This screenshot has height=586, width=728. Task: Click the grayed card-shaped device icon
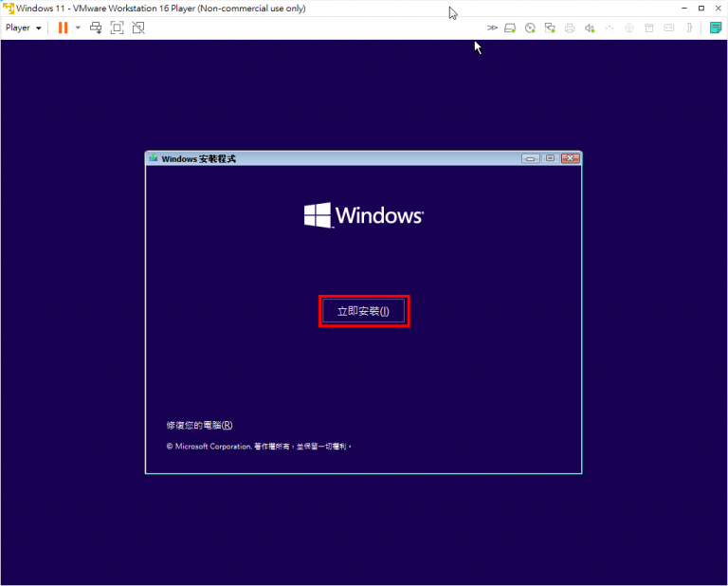click(669, 27)
